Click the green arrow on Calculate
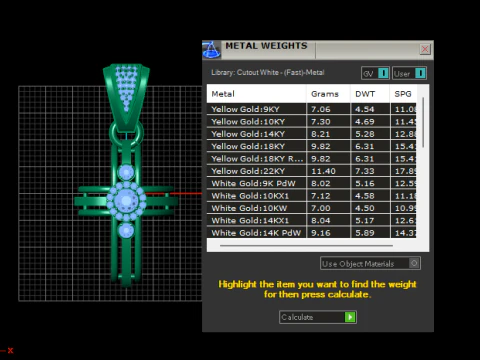Viewport: 480px width, 360px height. tap(350, 317)
